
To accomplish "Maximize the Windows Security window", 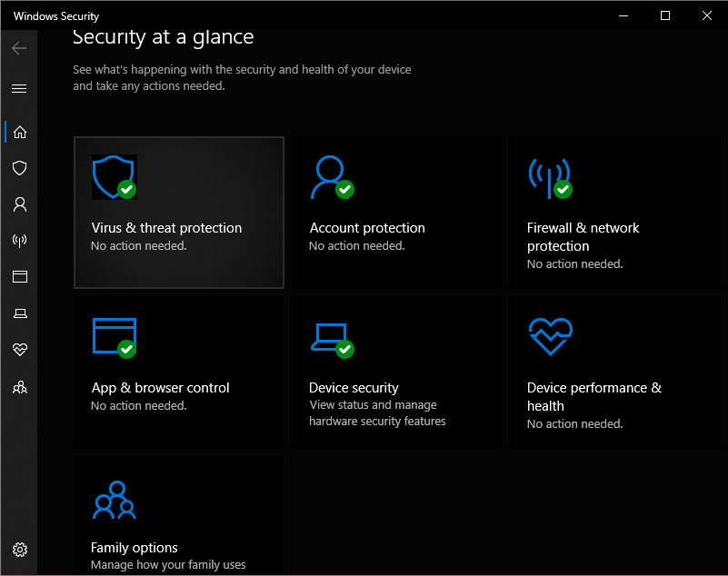I will tap(665, 15).
